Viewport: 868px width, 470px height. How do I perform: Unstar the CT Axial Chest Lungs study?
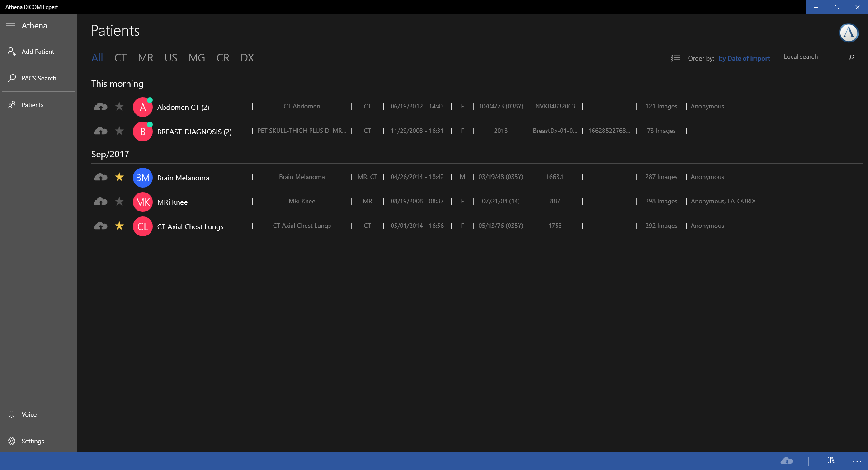coord(119,226)
